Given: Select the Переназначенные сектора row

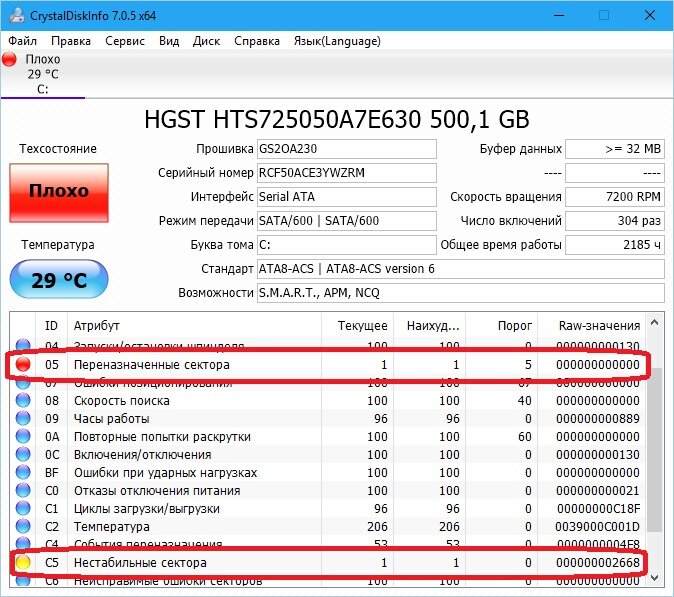Looking at the screenshot, I should click(x=328, y=364).
